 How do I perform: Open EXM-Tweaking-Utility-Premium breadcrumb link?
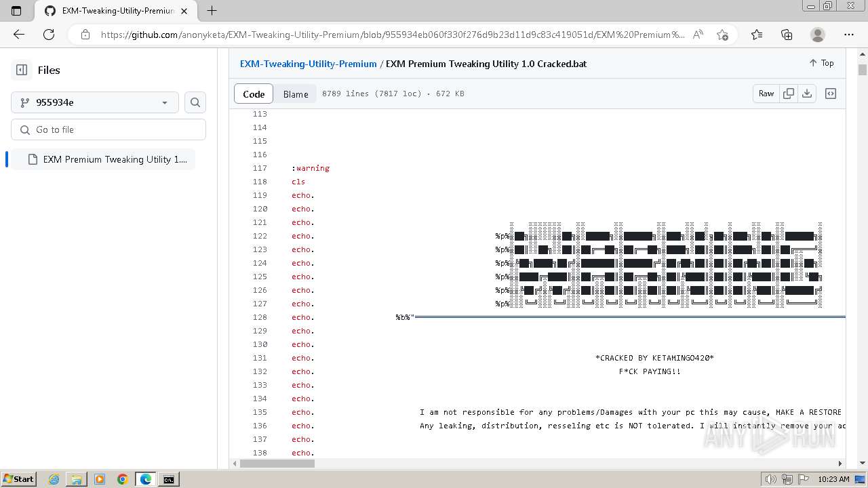[x=308, y=64]
